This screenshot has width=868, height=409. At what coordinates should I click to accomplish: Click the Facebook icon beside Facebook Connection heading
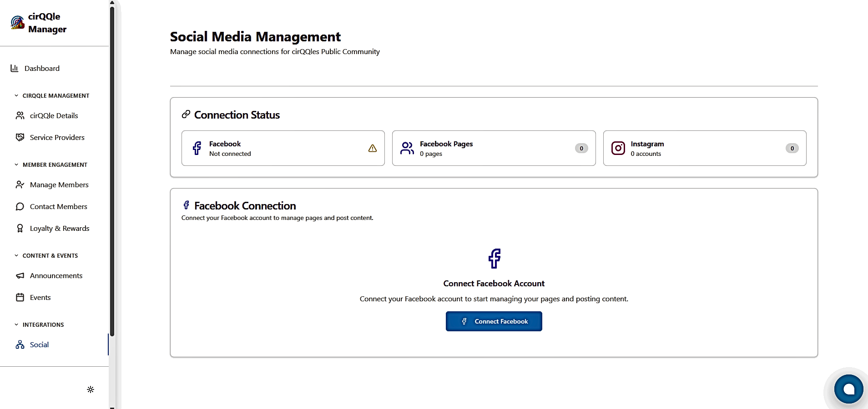click(x=187, y=205)
